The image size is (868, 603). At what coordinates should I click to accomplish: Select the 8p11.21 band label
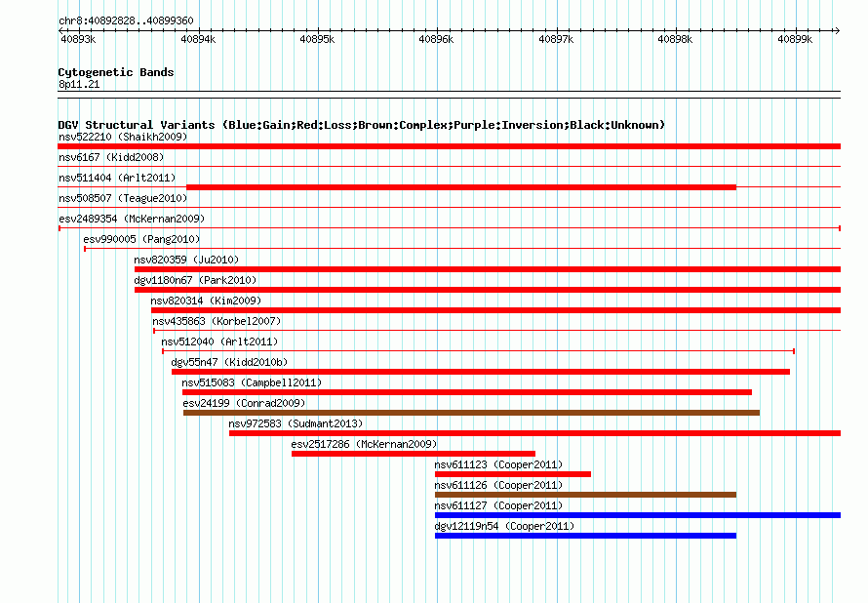[79, 84]
